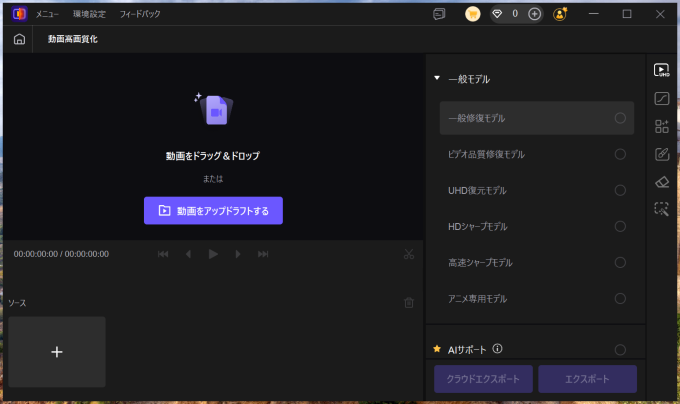Click the plus thumbnail to add source
680x404 pixels.
[x=57, y=352]
